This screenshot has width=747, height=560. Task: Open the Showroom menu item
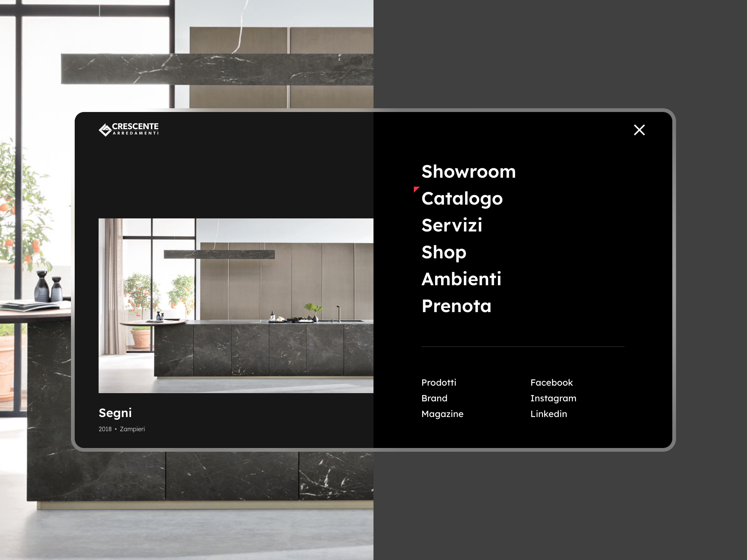pos(468,172)
